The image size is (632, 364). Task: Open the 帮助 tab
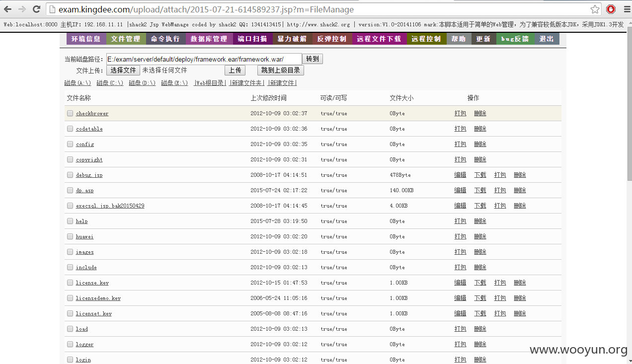click(x=459, y=39)
